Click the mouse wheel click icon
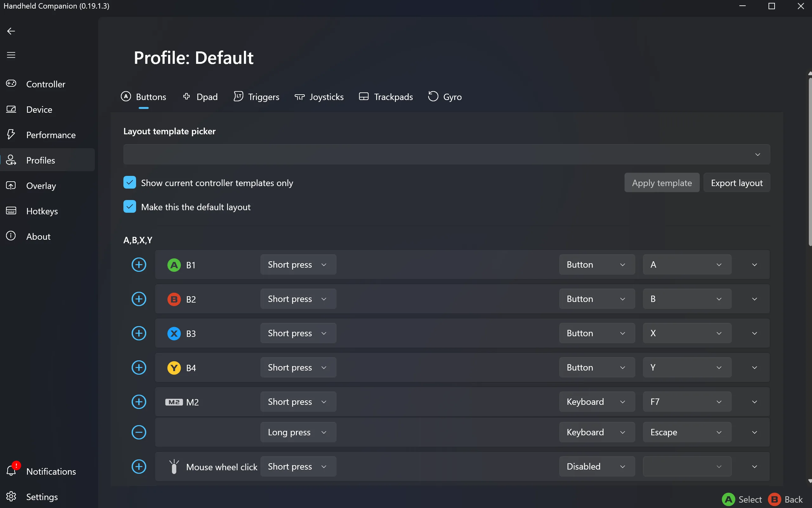This screenshot has width=812, height=508. coord(174,467)
